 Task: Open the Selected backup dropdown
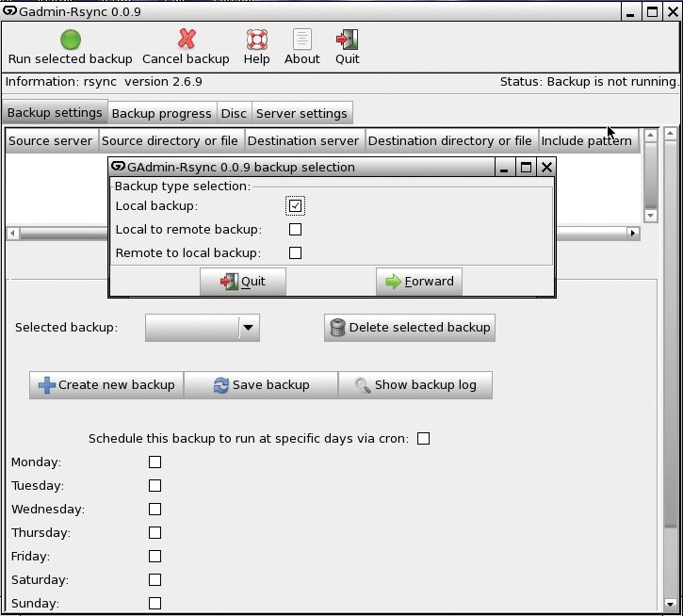[x=203, y=328]
